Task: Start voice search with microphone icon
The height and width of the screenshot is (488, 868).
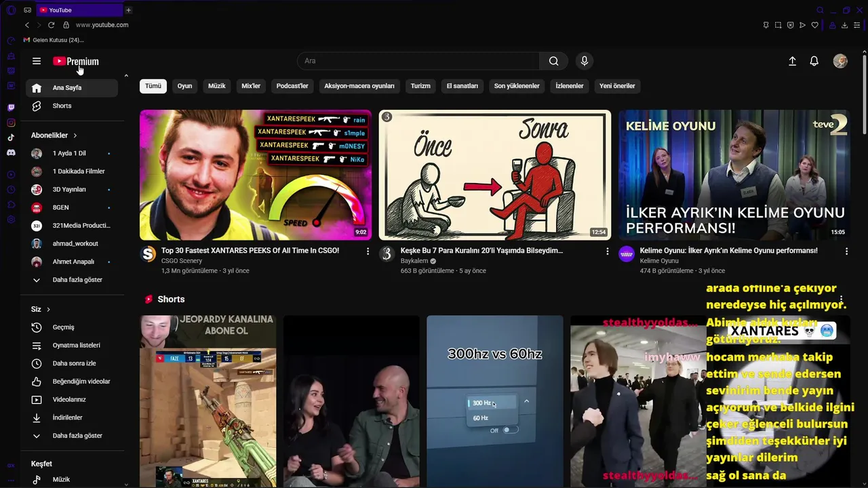Action: (x=585, y=61)
